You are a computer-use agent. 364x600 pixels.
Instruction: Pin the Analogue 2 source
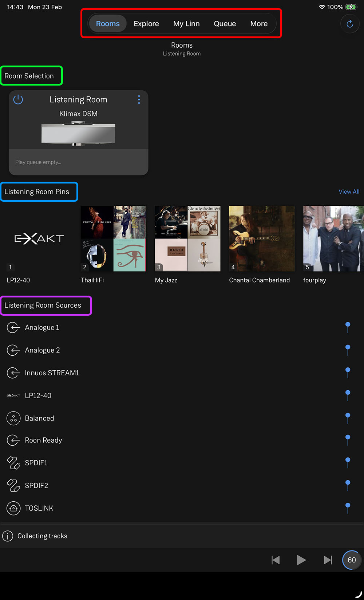tap(348, 350)
